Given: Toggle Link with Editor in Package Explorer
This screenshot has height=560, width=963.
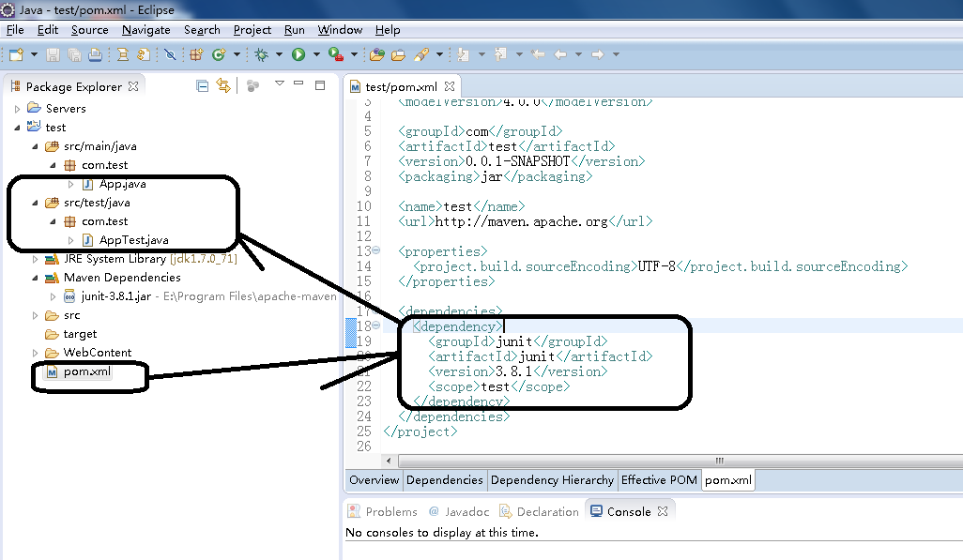Looking at the screenshot, I should (223, 85).
